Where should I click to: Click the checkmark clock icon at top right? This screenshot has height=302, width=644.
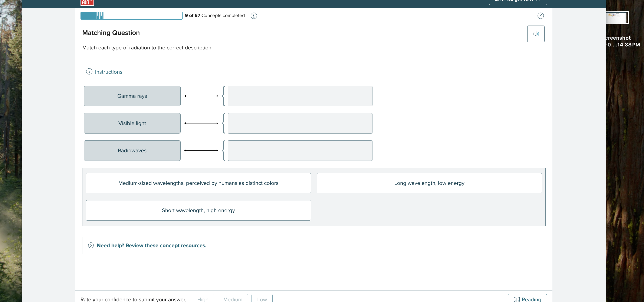540,16
